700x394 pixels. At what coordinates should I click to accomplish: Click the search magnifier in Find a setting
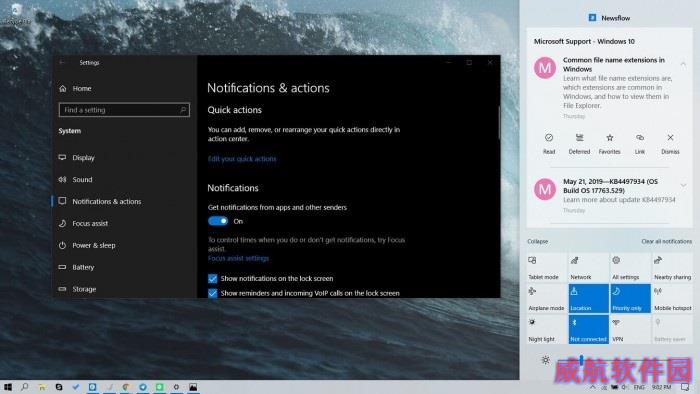coord(183,110)
